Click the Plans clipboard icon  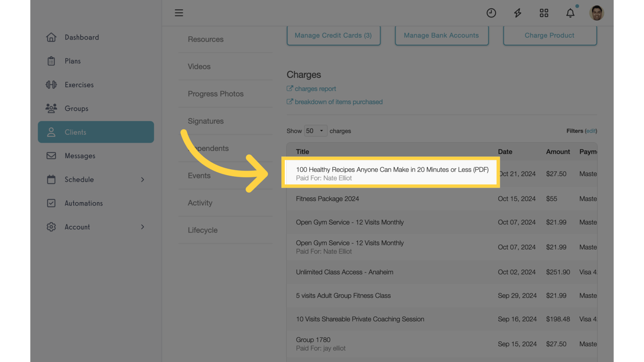[51, 61]
